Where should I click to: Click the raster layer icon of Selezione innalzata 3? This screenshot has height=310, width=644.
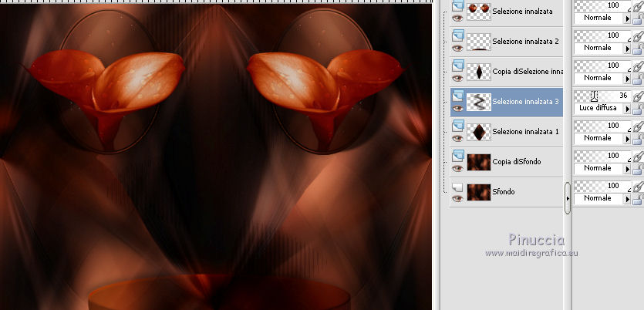457,96
